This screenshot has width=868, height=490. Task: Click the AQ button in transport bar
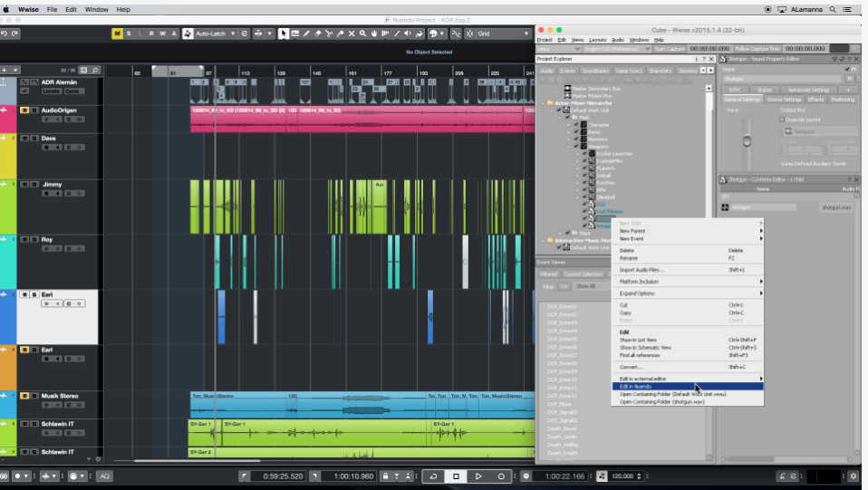[x=104, y=476]
